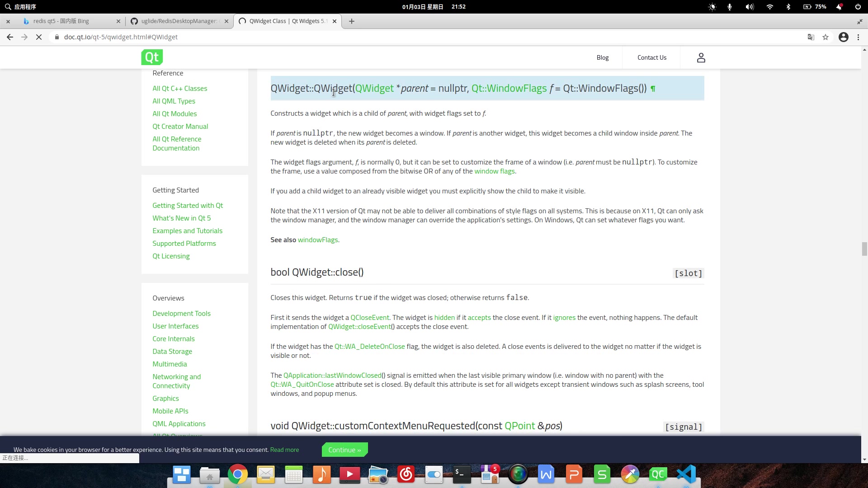The image size is (868, 488).
Task: Click the translate page icon
Action: (811, 37)
